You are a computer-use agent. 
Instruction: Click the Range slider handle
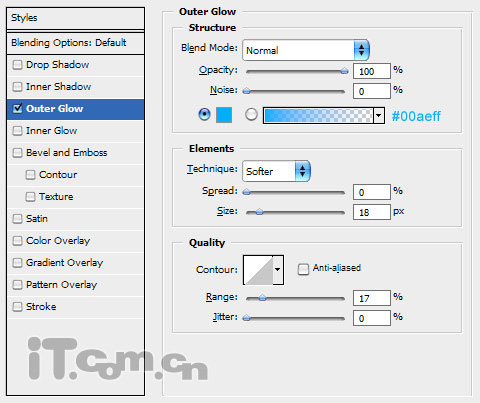262,298
